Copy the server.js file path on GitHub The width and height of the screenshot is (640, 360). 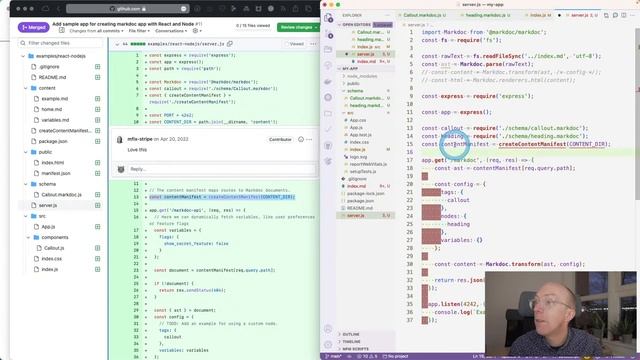pyautogui.click(x=230, y=44)
